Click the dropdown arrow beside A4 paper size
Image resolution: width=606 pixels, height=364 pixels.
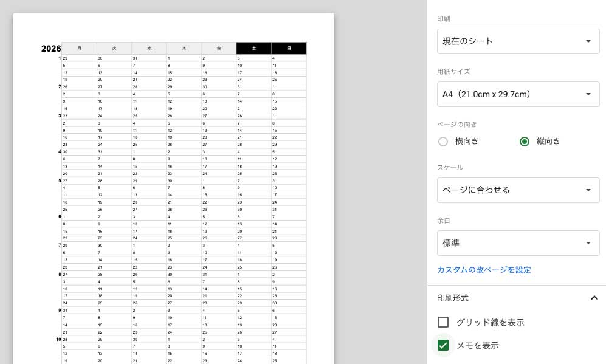click(588, 94)
